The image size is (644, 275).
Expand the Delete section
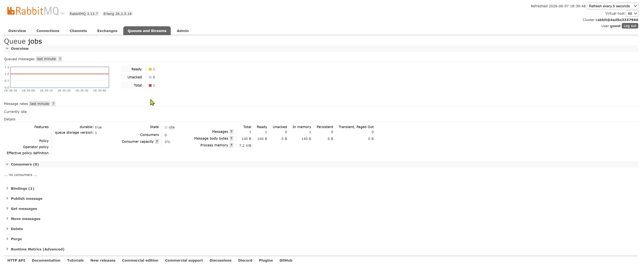(x=17, y=229)
